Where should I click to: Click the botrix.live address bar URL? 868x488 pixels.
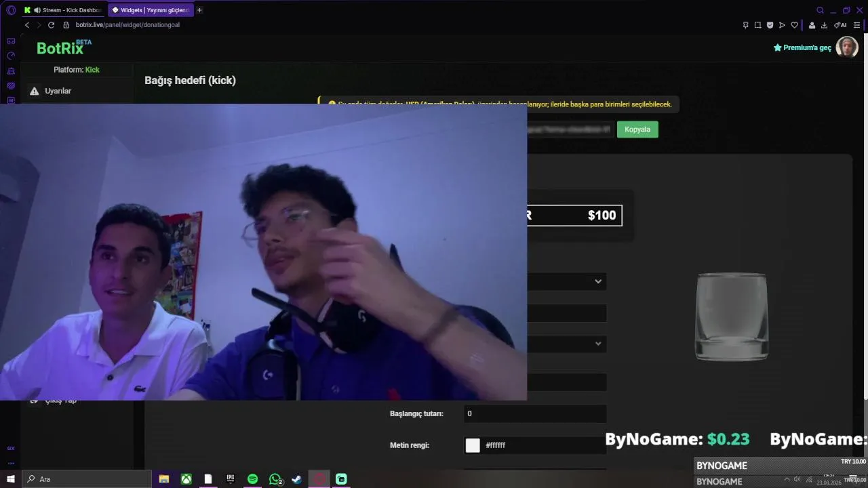click(127, 25)
